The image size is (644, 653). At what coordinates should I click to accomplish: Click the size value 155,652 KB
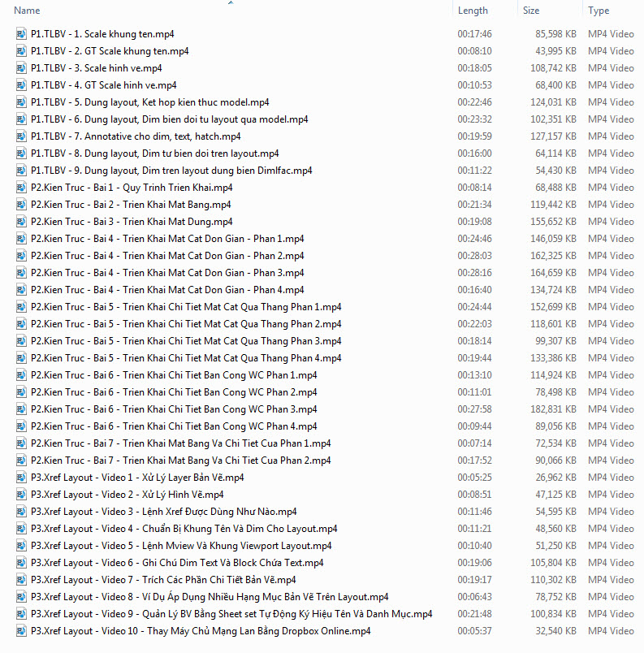pos(553,222)
